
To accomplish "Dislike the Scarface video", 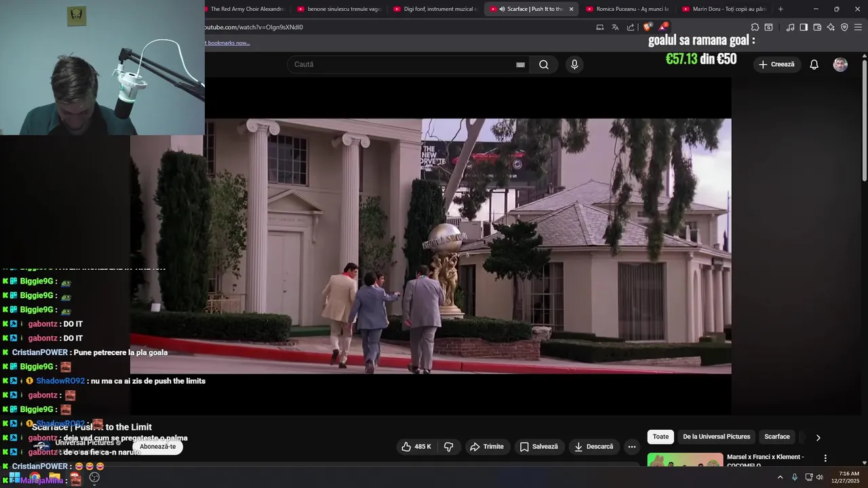I will pyautogui.click(x=449, y=447).
